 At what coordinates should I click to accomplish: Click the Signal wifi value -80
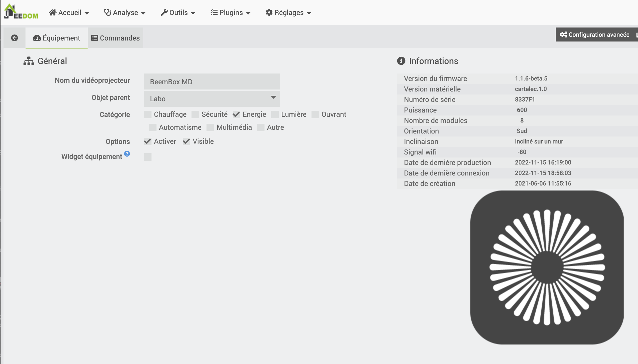[522, 152]
